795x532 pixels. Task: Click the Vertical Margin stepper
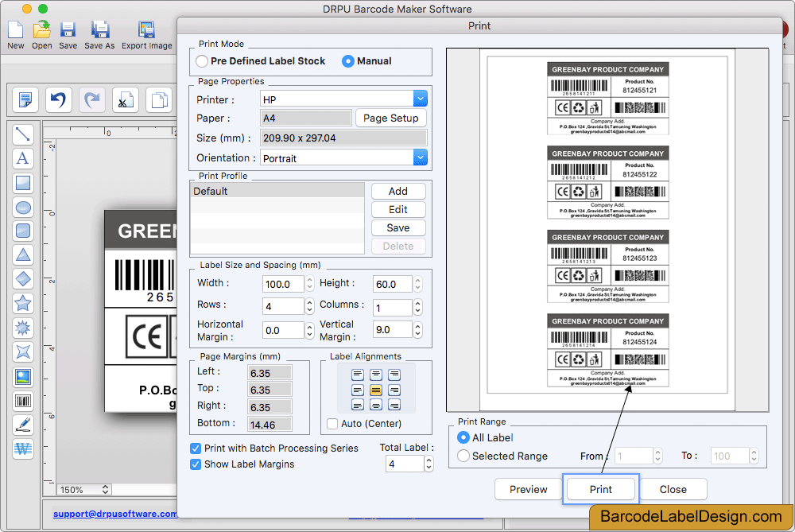pos(418,330)
